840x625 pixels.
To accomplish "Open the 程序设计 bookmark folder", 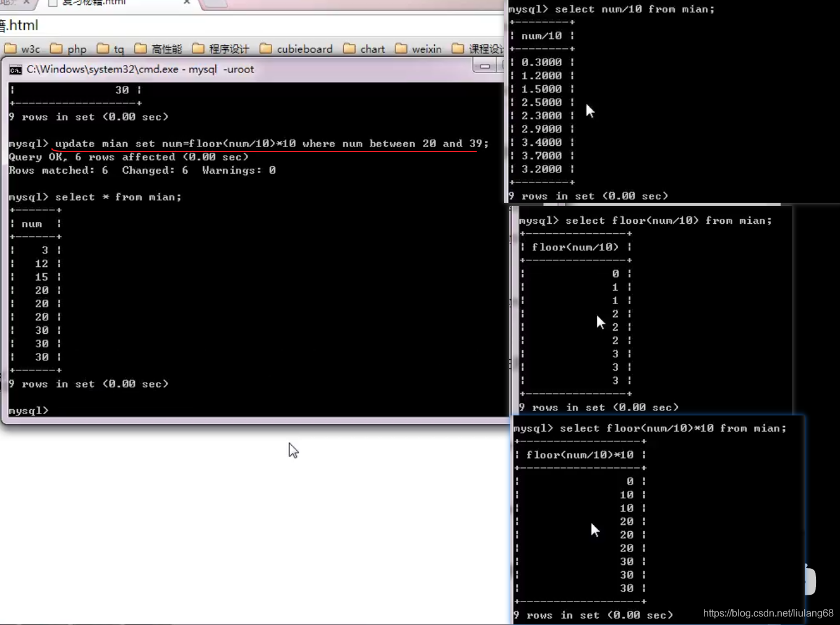I will 221,49.
